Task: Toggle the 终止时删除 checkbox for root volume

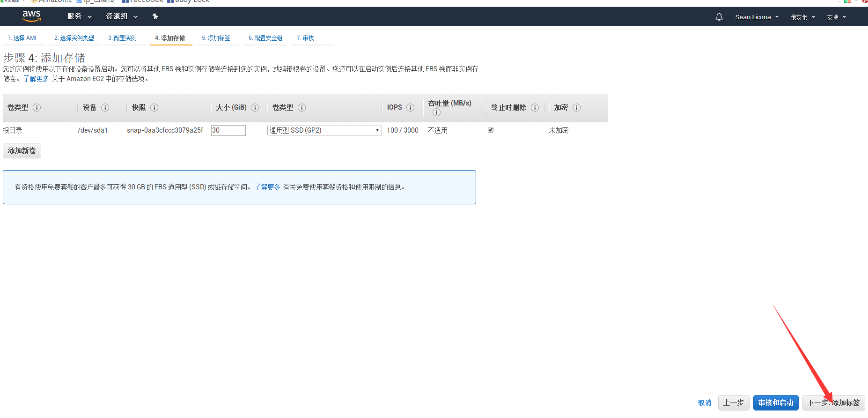Action: 491,130
